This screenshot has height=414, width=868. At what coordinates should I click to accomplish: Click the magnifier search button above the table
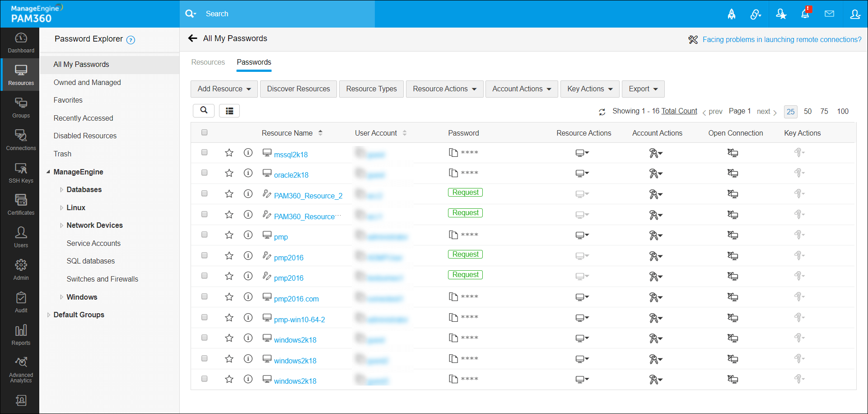[x=204, y=110]
